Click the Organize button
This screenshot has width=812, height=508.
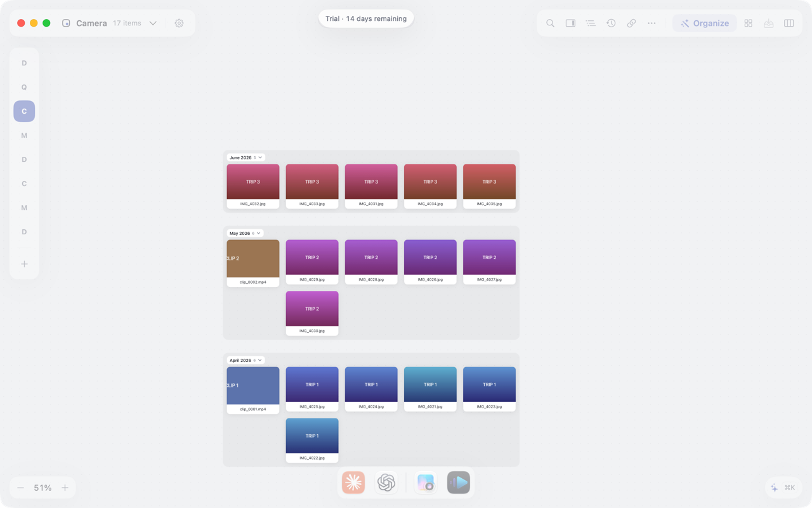(x=705, y=23)
